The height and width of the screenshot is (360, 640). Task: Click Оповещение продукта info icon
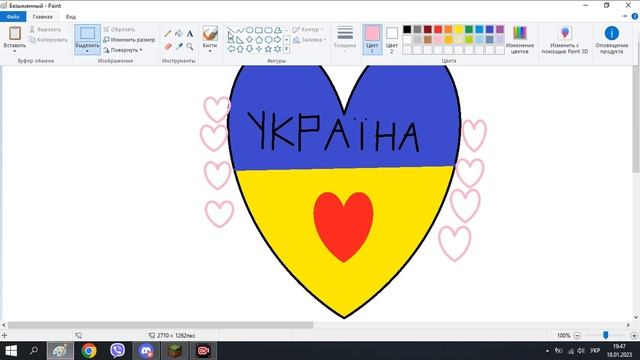(611, 33)
